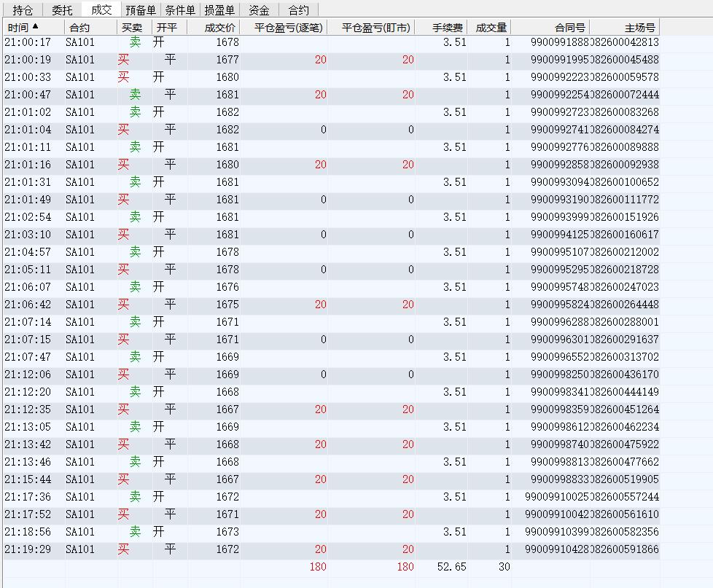This screenshot has height=588, width=713.
Task: Click price 1681 in 21:01:31 row
Action: click(227, 182)
